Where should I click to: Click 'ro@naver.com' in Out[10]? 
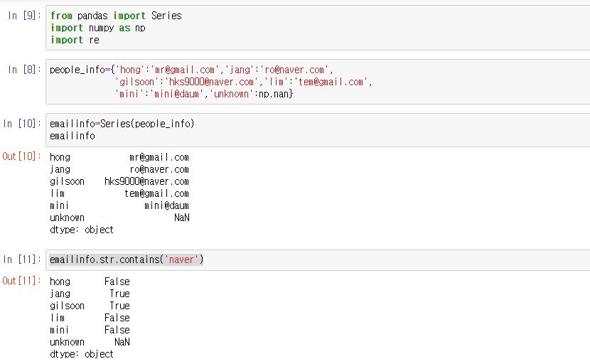pos(159,169)
